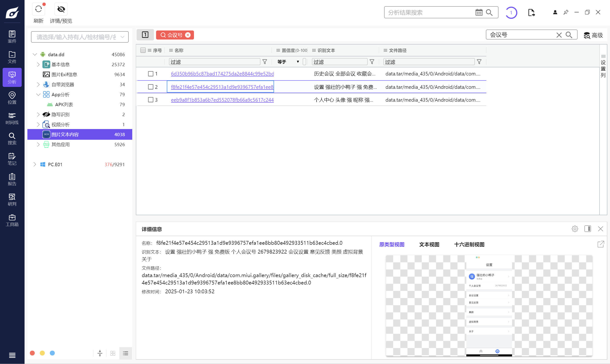The height and width of the screenshot is (364, 610).
Task: Open the 案件 sidebar section
Action: 12,37
